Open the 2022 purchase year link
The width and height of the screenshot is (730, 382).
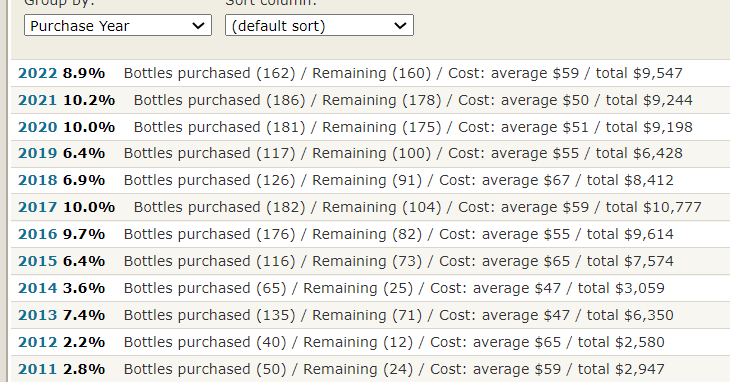38,73
